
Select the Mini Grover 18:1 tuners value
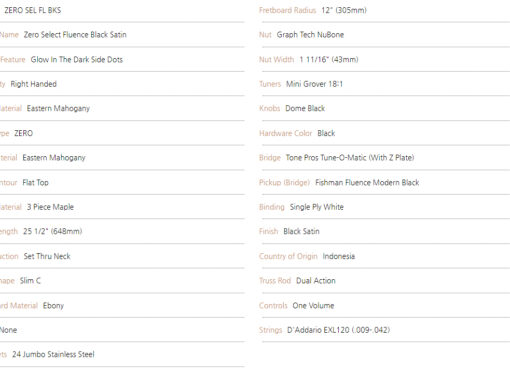pos(314,84)
